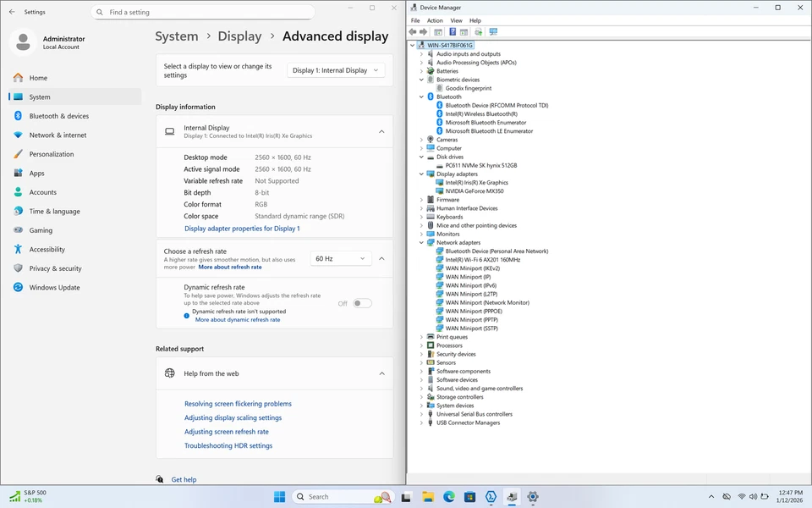Collapse the Network adapters tree node
This screenshot has height=508, width=812.
point(421,243)
